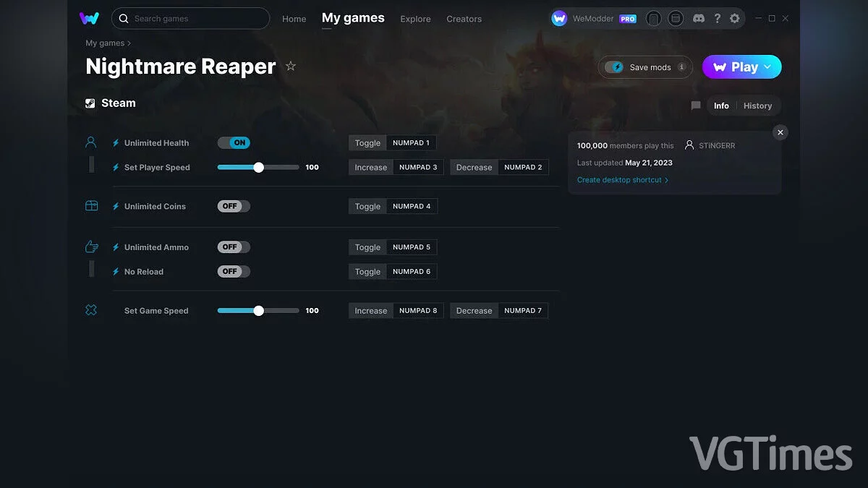Image resolution: width=868 pixels, height=488 pixels.
Task: Click the PRO badge
Action: 628,20
